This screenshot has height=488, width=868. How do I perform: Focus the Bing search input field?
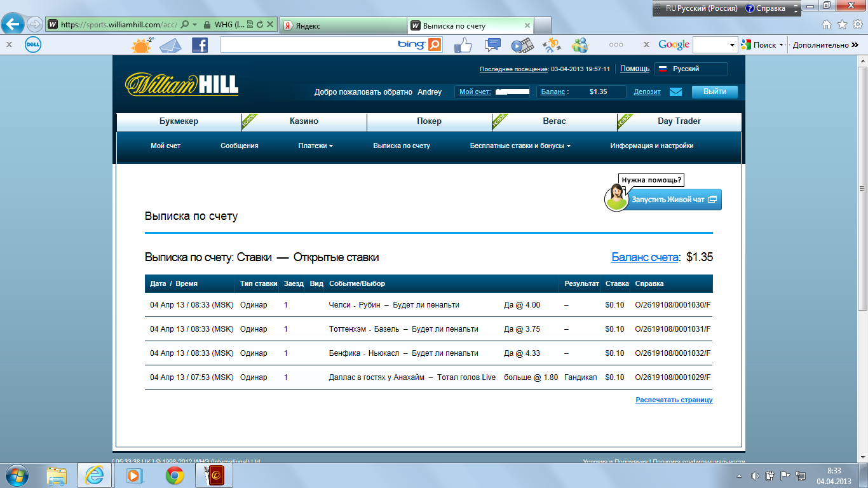point(308,44)
